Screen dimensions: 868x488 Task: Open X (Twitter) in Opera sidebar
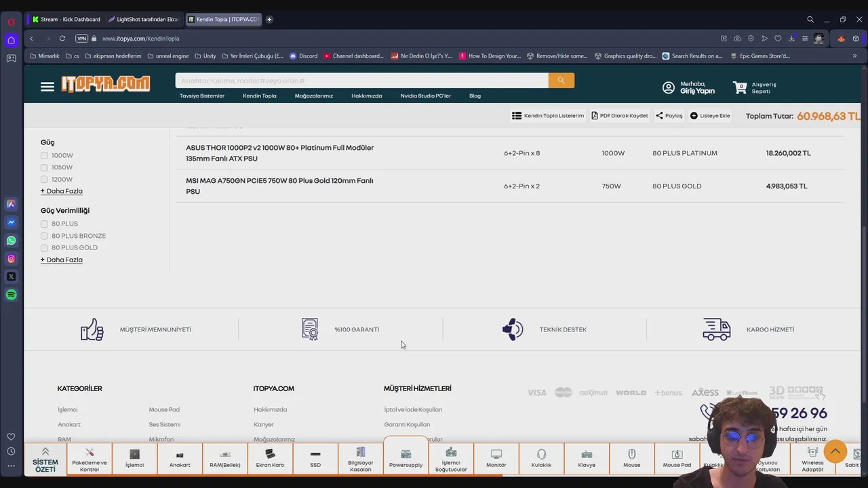coord(11,277)
